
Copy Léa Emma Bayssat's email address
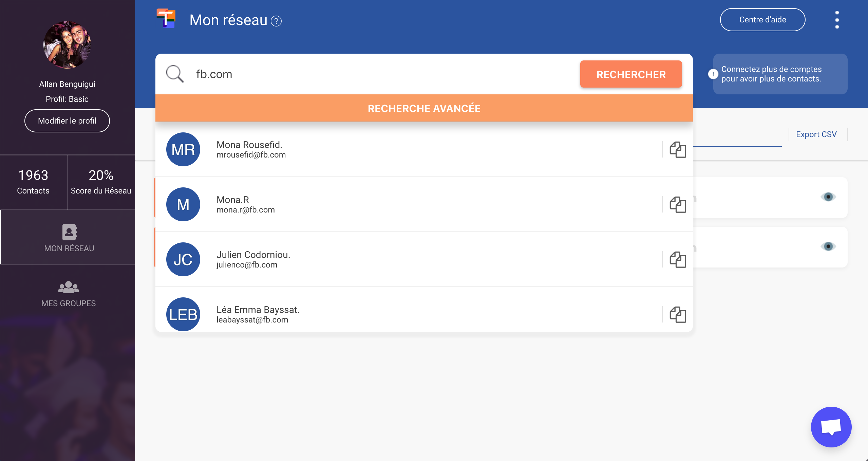point(677,314)
